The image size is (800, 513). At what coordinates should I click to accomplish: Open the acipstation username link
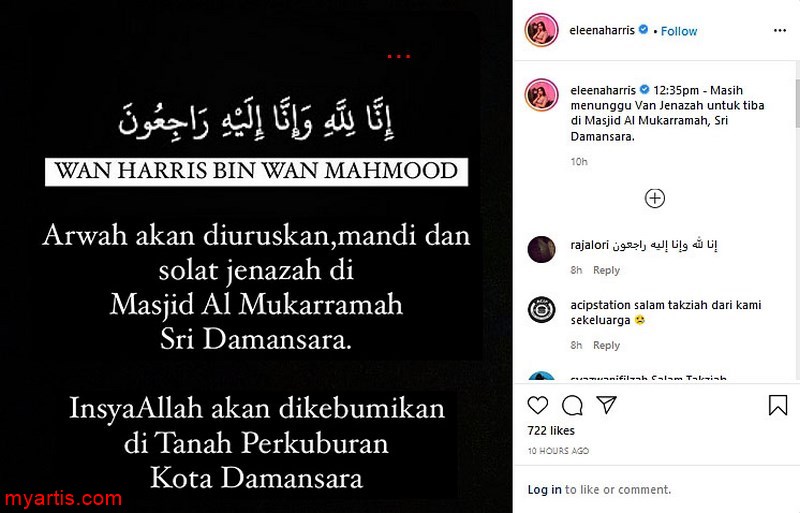pyautogui.click(x=601, y=305)
